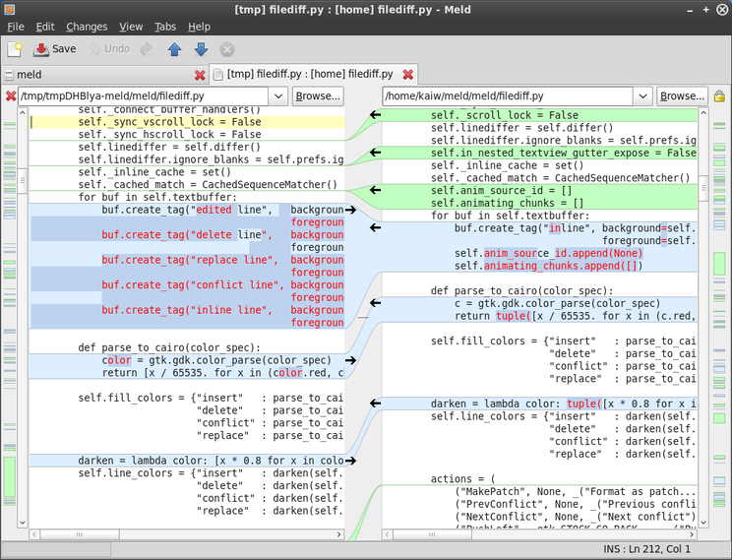Close the filediff.py comparison tab

[408, 74]
